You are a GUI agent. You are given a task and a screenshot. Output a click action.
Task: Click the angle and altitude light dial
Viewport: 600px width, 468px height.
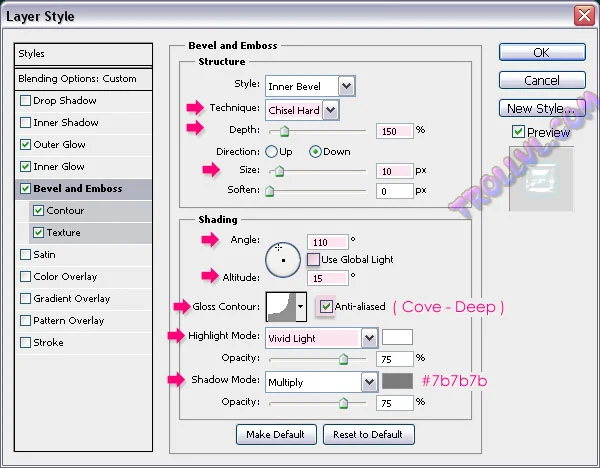coord(283,260)
